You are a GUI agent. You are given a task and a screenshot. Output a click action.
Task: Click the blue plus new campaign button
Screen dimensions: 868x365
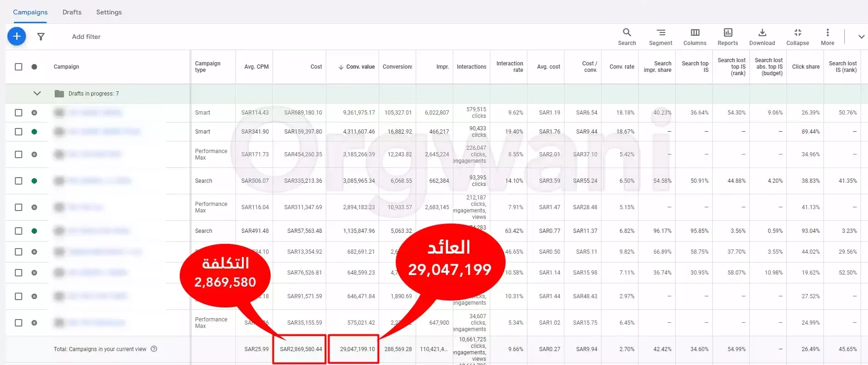[17, 36]
